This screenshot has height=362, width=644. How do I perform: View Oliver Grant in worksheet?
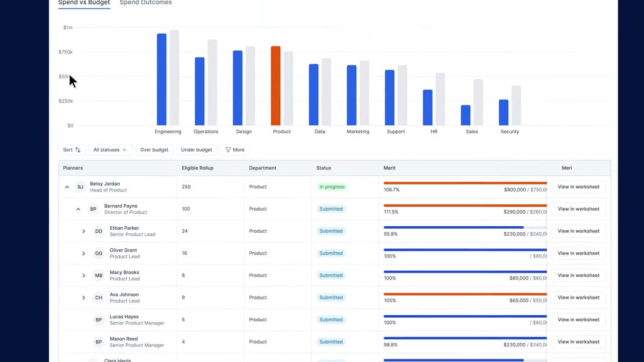tap(579, 253)
